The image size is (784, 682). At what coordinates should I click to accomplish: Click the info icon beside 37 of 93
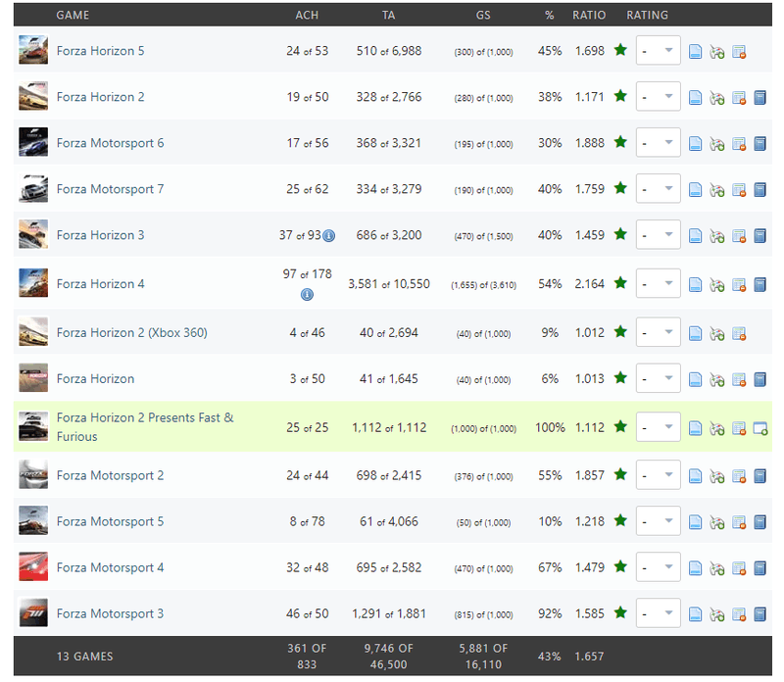point(328,235)
